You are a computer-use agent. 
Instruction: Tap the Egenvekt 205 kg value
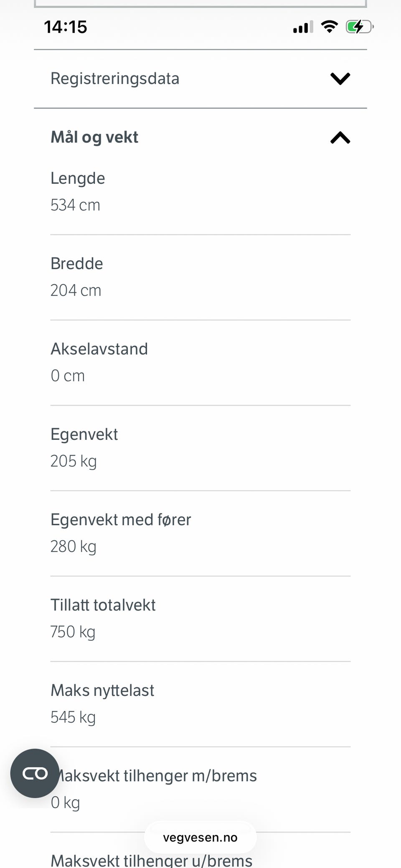pyautogui.click(x=74, y=461)
